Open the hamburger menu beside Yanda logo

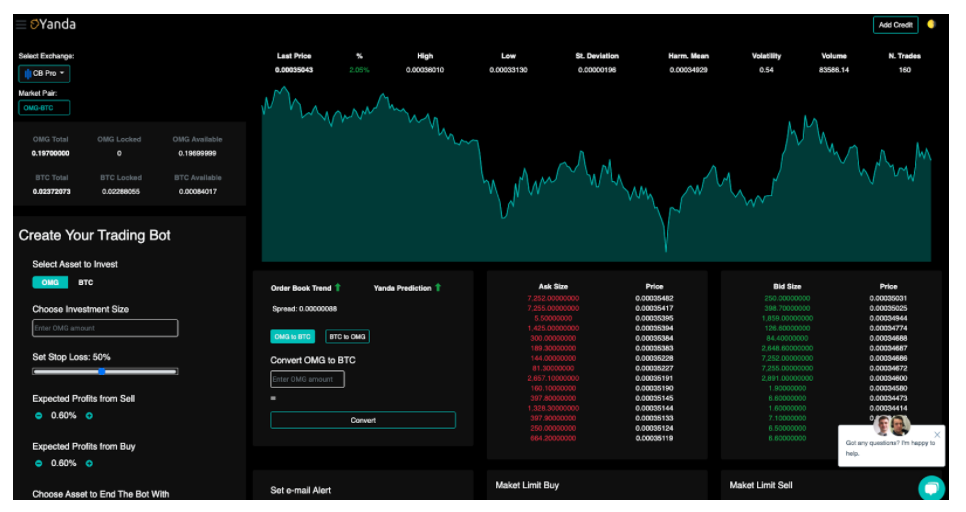click(21, 25)
